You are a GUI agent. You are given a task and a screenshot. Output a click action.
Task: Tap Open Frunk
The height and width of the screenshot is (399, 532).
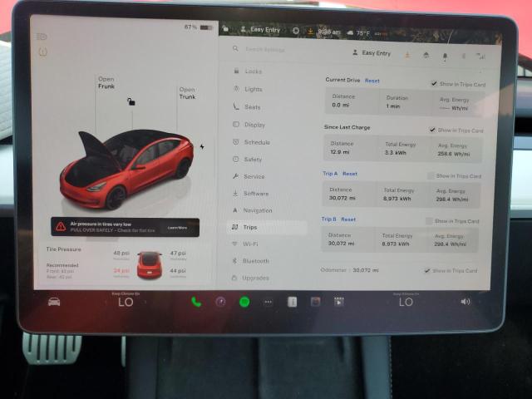[x=106, y=82]
